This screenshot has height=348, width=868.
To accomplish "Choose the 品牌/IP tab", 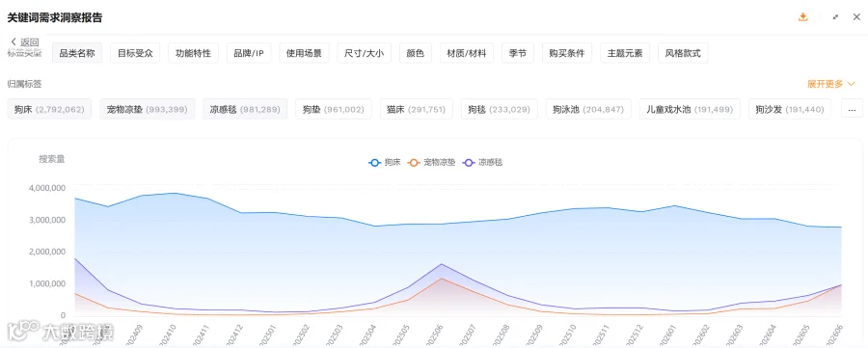I will tap(249, 54).
